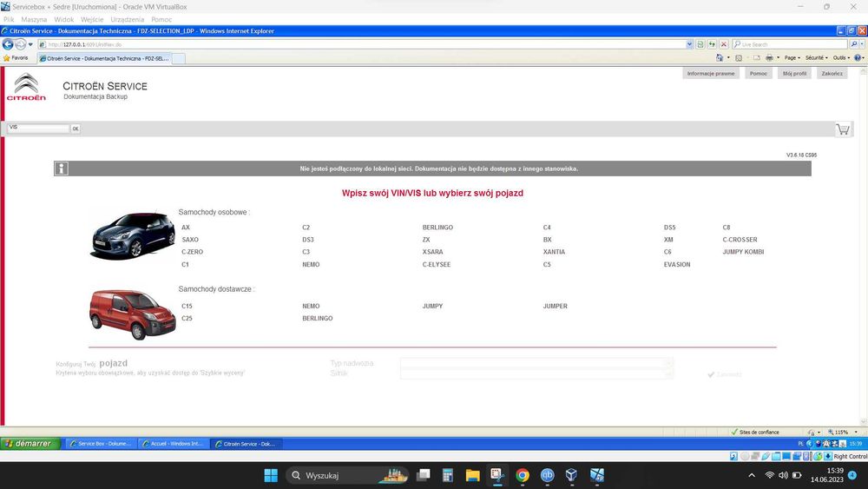Screen dimensions: 868x489
Task: Switch to Service Box taskbar item
Action: (x=100, y=444)
